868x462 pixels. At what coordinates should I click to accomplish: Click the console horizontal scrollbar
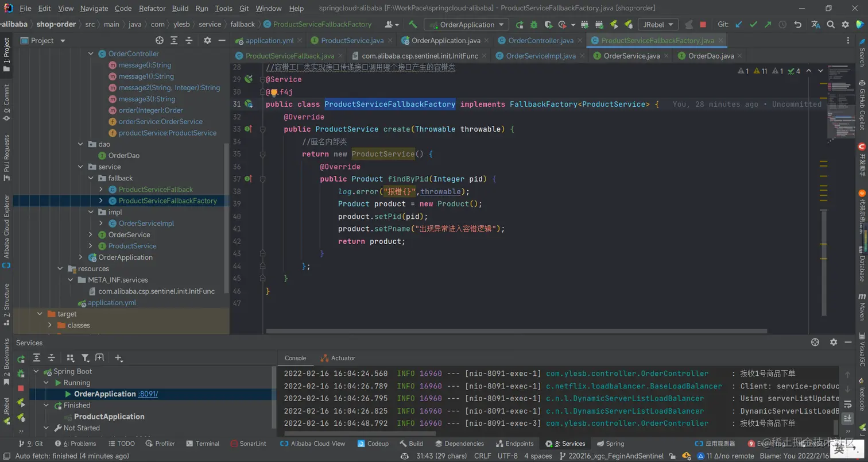click(359, 433)
